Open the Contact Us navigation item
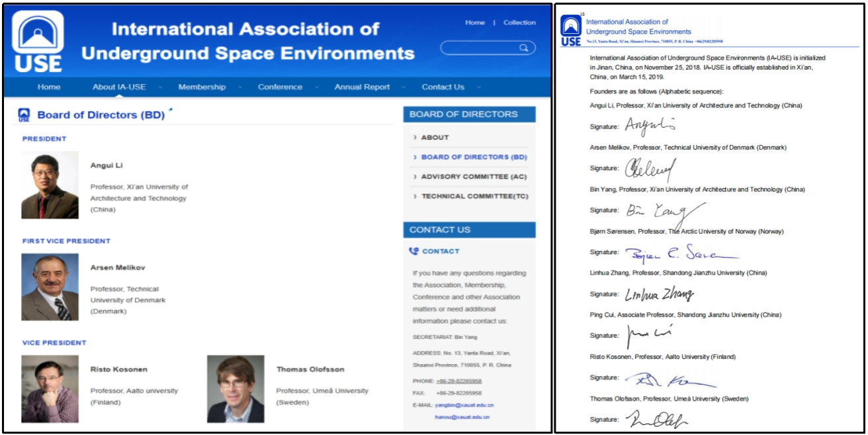868x435 pixels. [443, 87]
